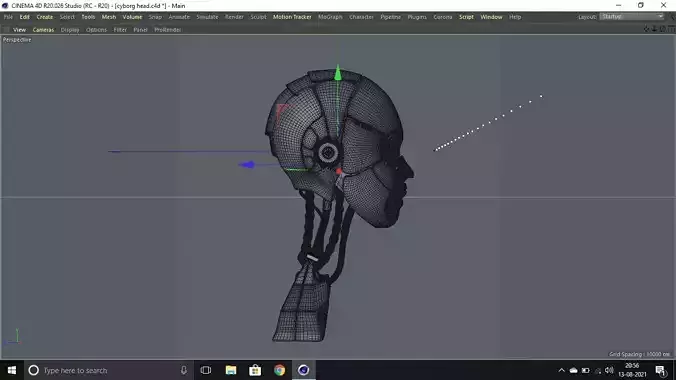Open Microsoft Store from the taskbar
Screen dimensions: 676x380
255,370
